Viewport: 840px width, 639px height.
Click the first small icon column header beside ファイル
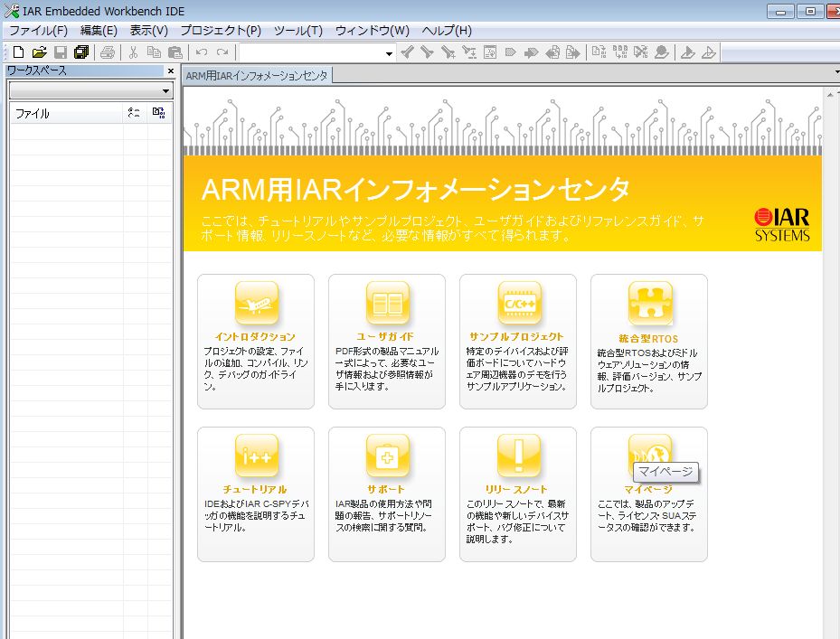point(134,113)
